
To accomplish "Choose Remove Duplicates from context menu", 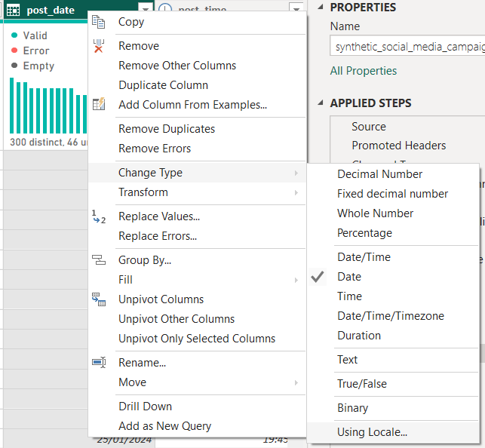I will 167,129.
